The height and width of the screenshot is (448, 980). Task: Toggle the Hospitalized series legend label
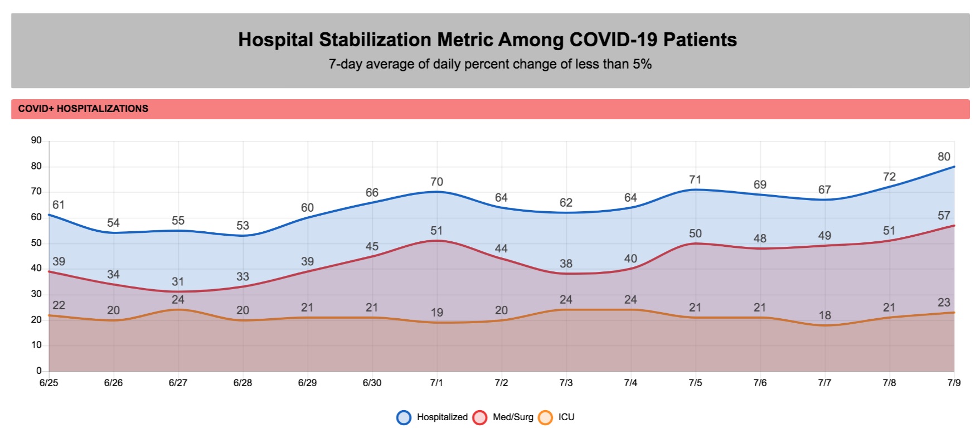(x=442, y=417)
